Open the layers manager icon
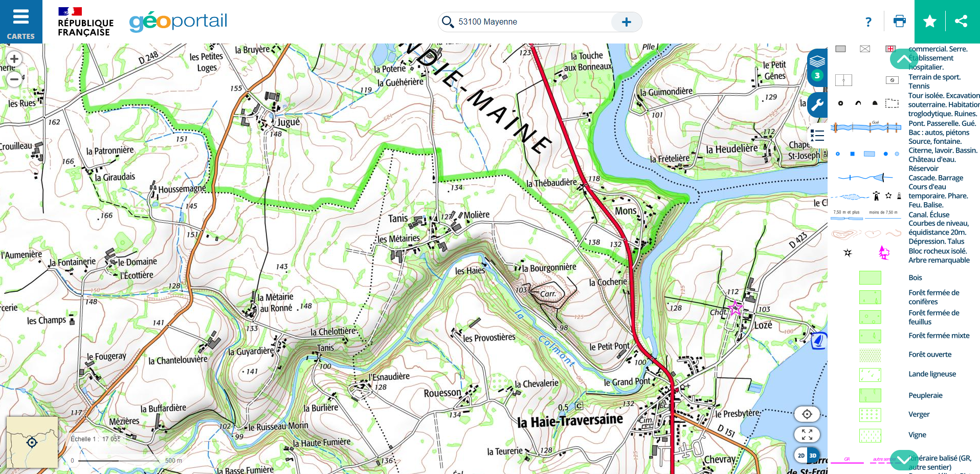The image size is (980, 474). pos(817,67)
